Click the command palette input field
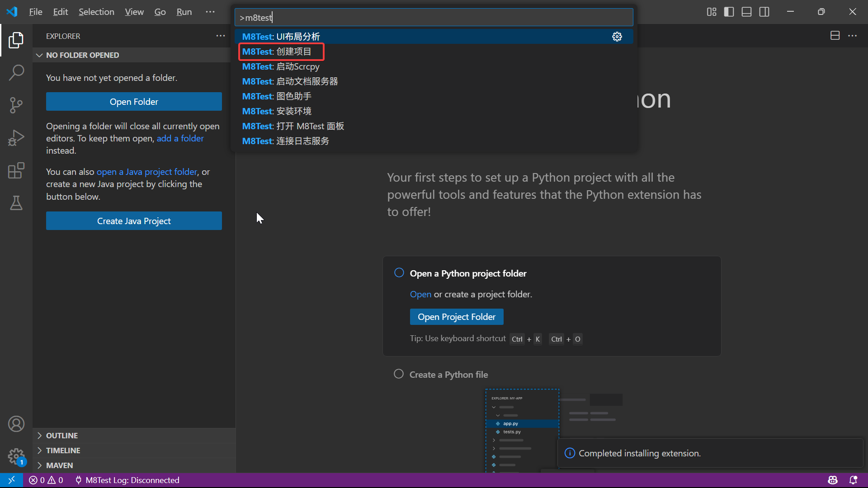Image resolution: width=868 pixels, height=488 pixels. coord(434,18)
